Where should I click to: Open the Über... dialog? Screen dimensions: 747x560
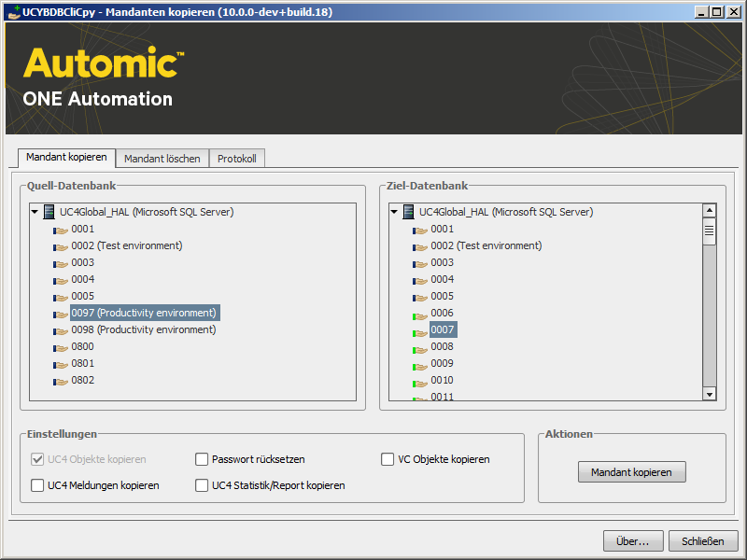tap(633, 541)
